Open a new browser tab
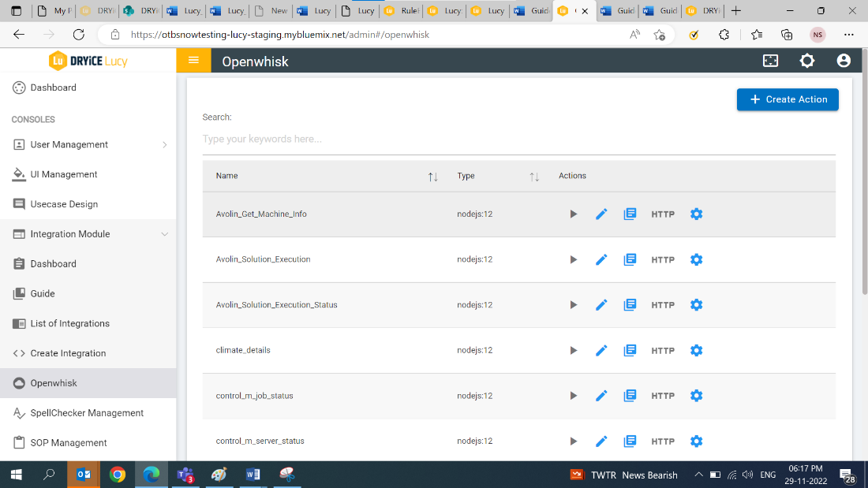The width and height of the screenshot is (868, 488). point(735,10)
